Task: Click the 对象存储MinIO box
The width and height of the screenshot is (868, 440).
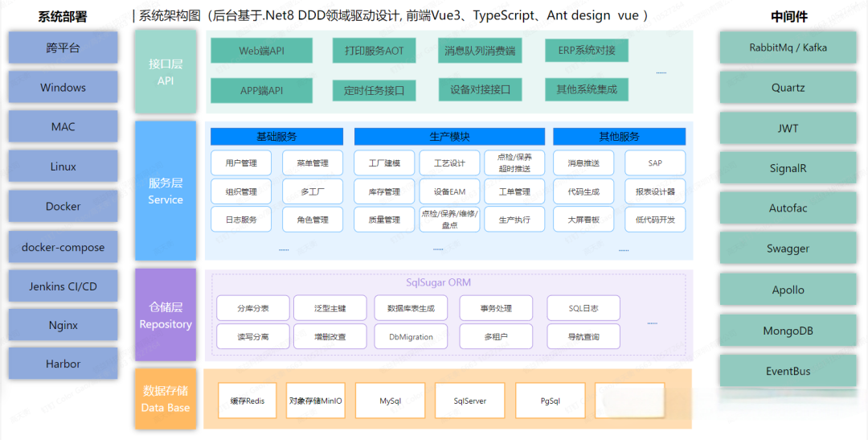Action: 316,400
